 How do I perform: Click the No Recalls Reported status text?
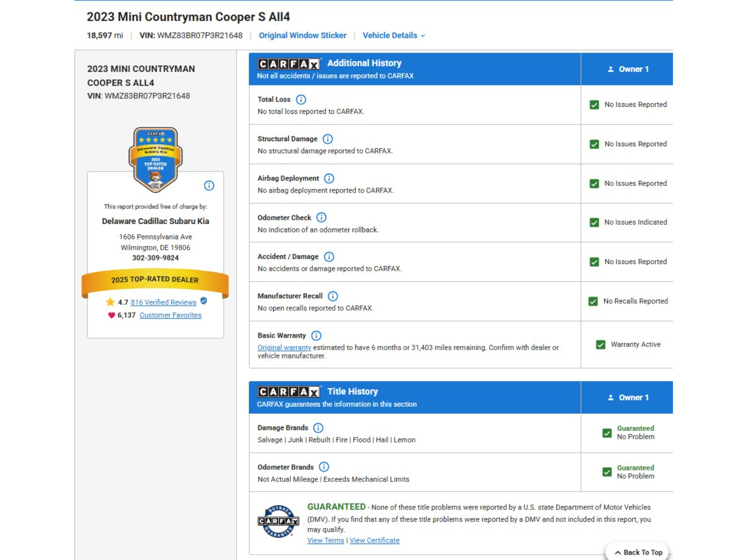coord(636,301)
